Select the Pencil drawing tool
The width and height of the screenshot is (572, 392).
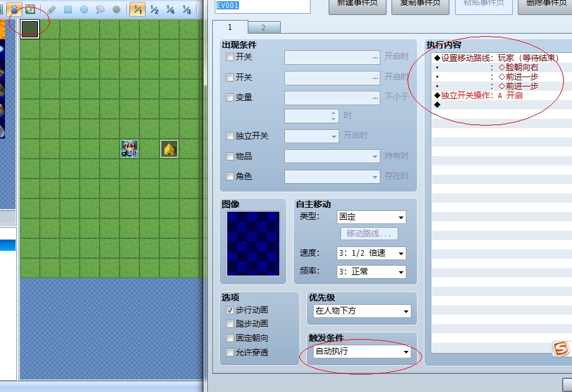[52, 9]
